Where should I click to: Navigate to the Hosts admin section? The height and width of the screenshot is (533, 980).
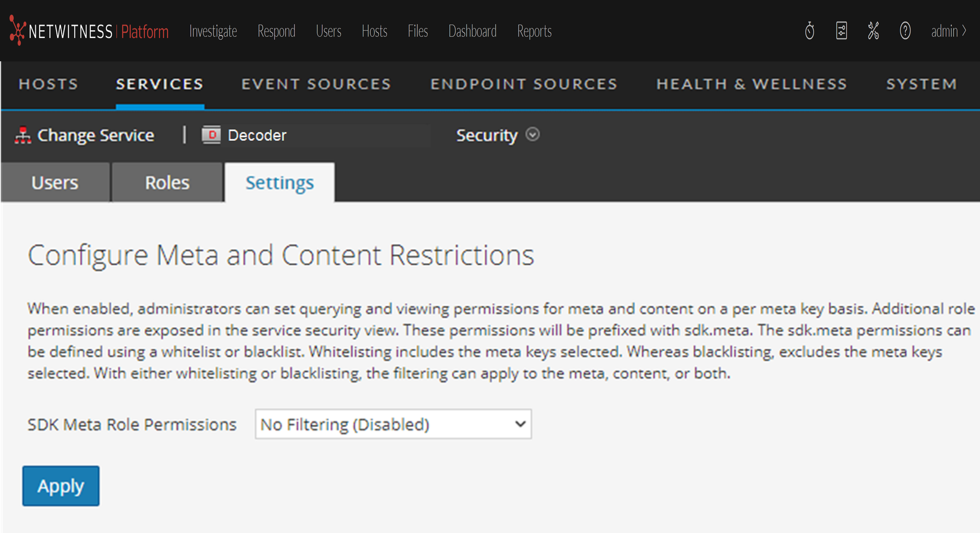pos(48,84)
